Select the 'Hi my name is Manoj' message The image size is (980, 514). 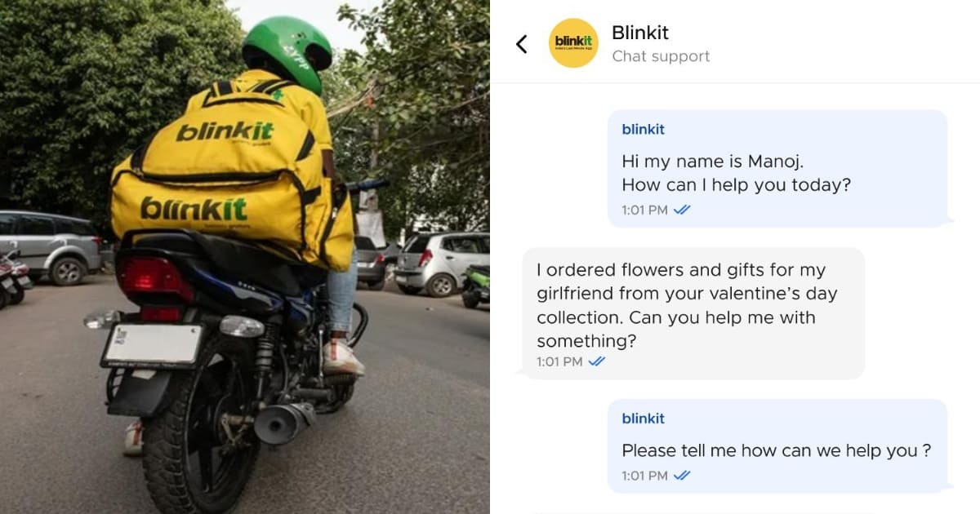[777, 168]
